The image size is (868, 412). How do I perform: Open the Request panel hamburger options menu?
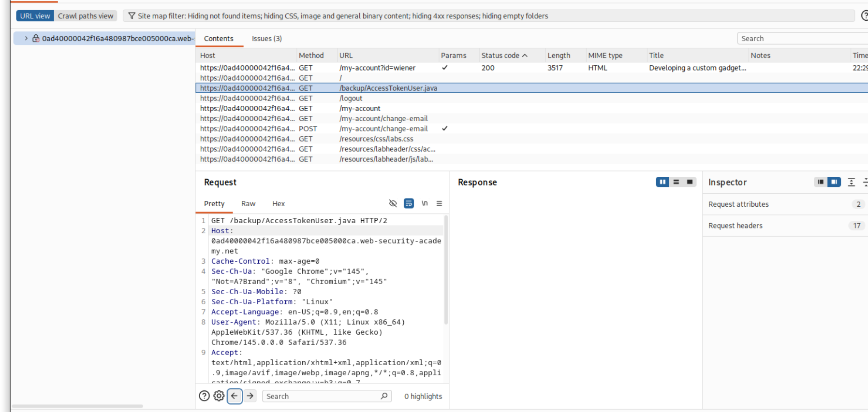pyautogui.click(x=439, y=203)
